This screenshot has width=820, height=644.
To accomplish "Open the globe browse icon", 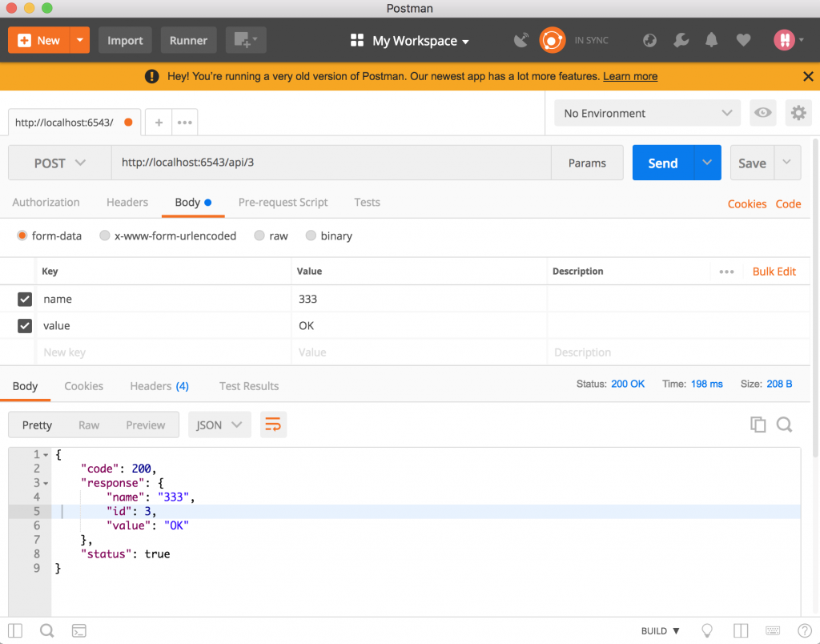I will [649, 40].
